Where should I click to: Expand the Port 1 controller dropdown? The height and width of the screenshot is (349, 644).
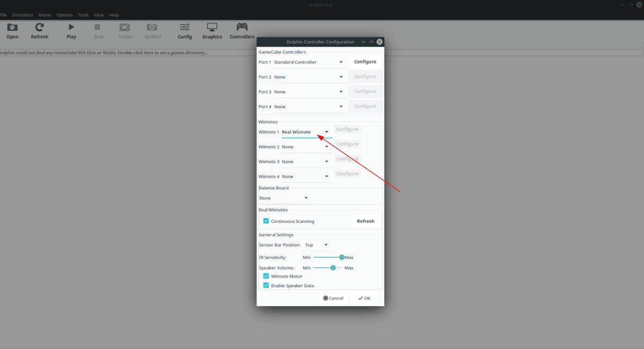[x=309, y=62]
